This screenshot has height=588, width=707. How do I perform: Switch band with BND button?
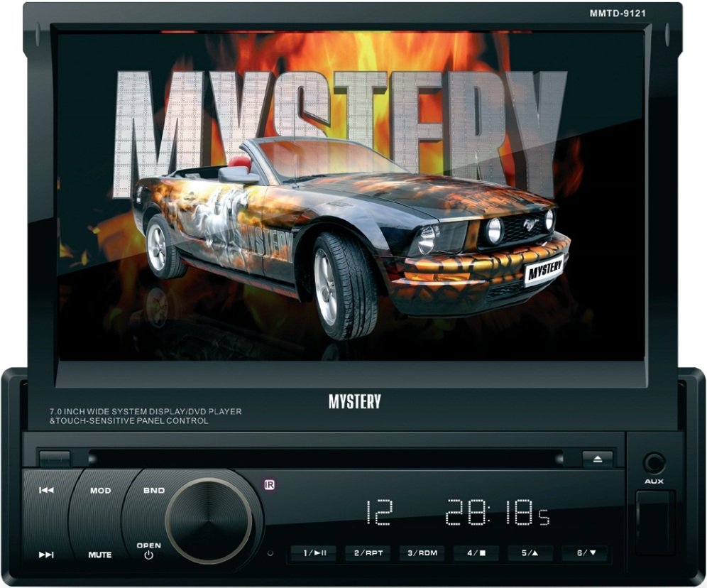coord(154,491)
